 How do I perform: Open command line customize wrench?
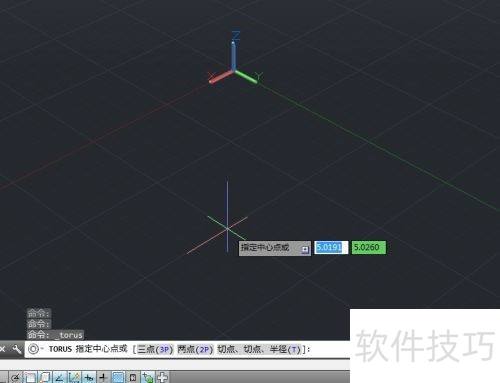click(x=16, y=349)
